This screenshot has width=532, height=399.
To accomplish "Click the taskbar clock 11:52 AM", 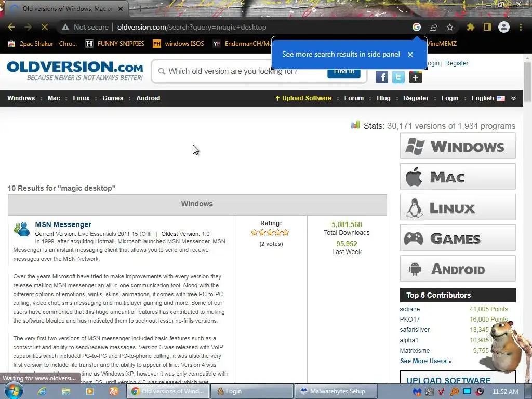I will tap(506, 392).
